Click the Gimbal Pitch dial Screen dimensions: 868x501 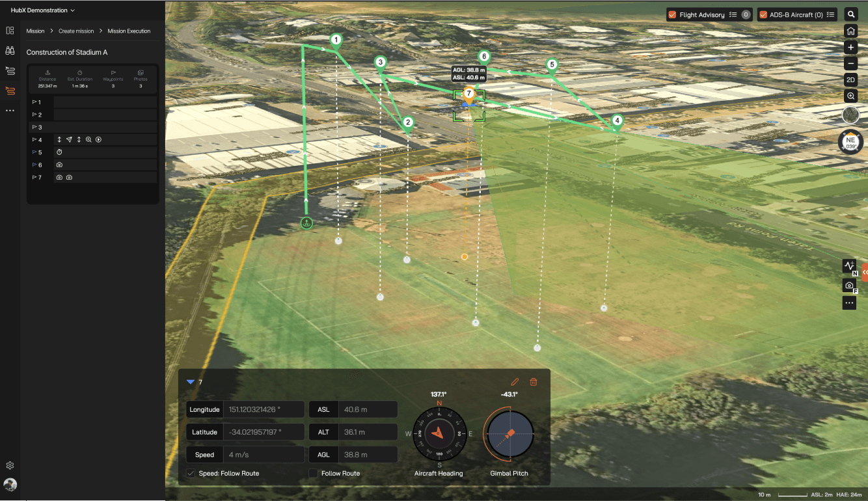pos(511,433)
